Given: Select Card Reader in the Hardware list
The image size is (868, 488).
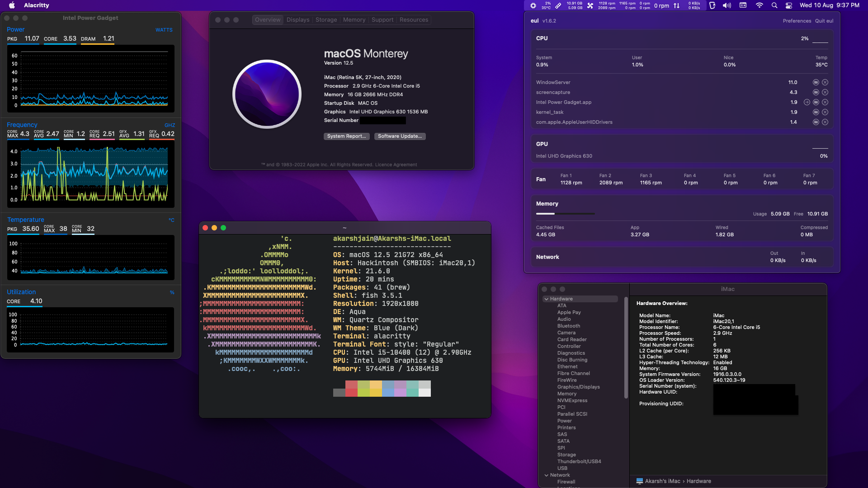Looking at the screenshot, I should (x=572, y=339).
